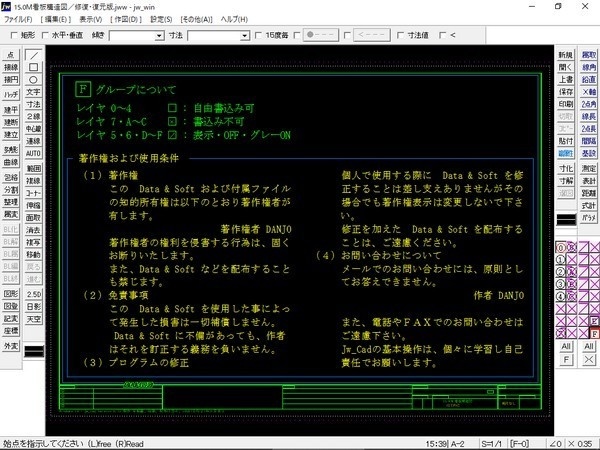The width and height of the screenshot is (600, 450).
Task: Click the 新規 new file button
Action: tap(566, 55)
